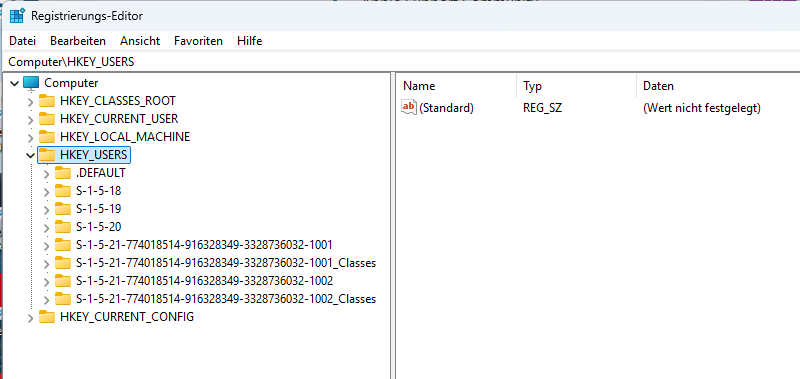Click the HKEY_LOCAL_MACHINE folder icon

[47, 137]
